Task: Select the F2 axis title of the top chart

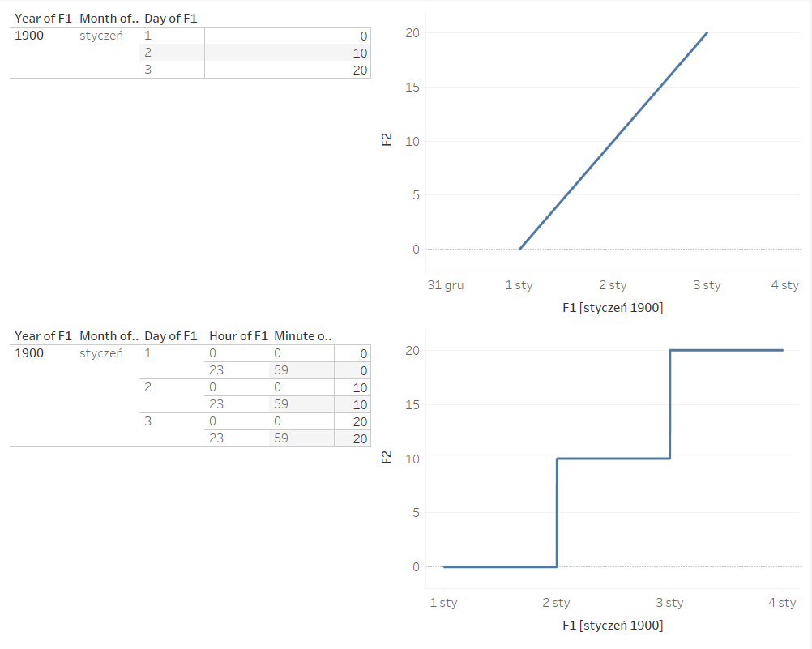Action: pos(387,139)
